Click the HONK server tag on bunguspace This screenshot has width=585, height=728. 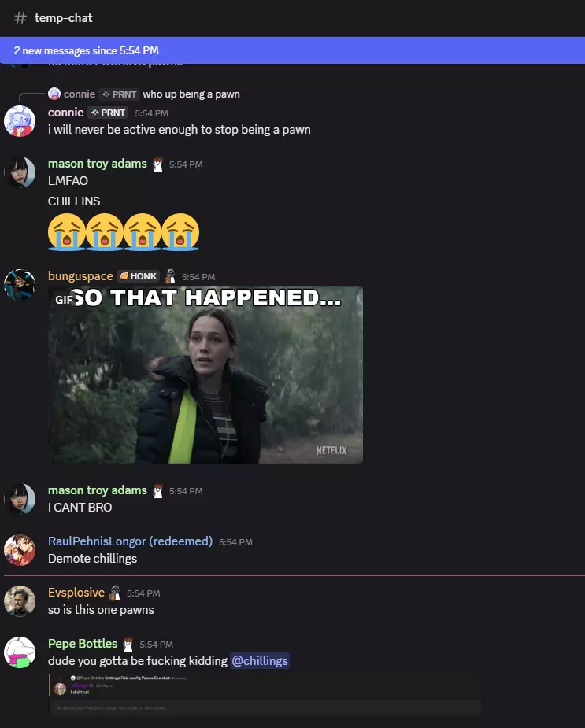138,276
